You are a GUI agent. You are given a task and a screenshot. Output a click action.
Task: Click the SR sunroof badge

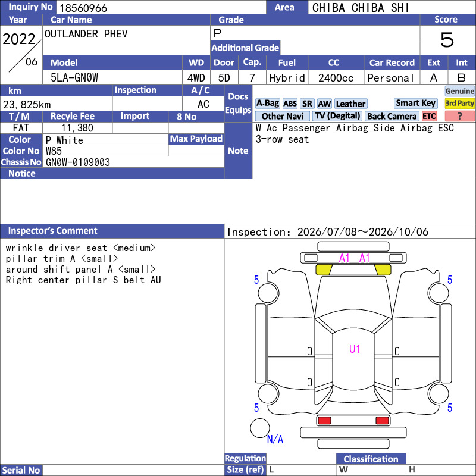307,104
